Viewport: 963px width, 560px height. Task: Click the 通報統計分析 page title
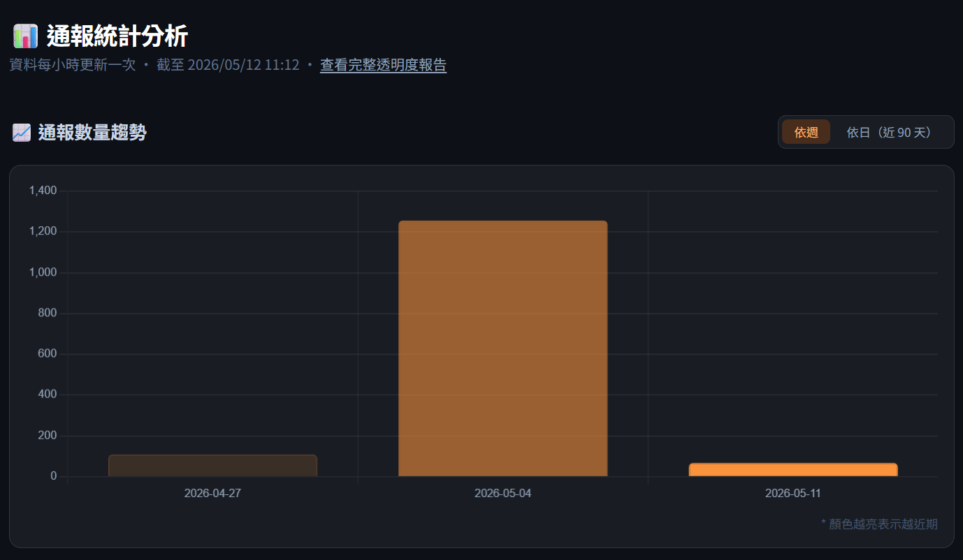(117, 36)
